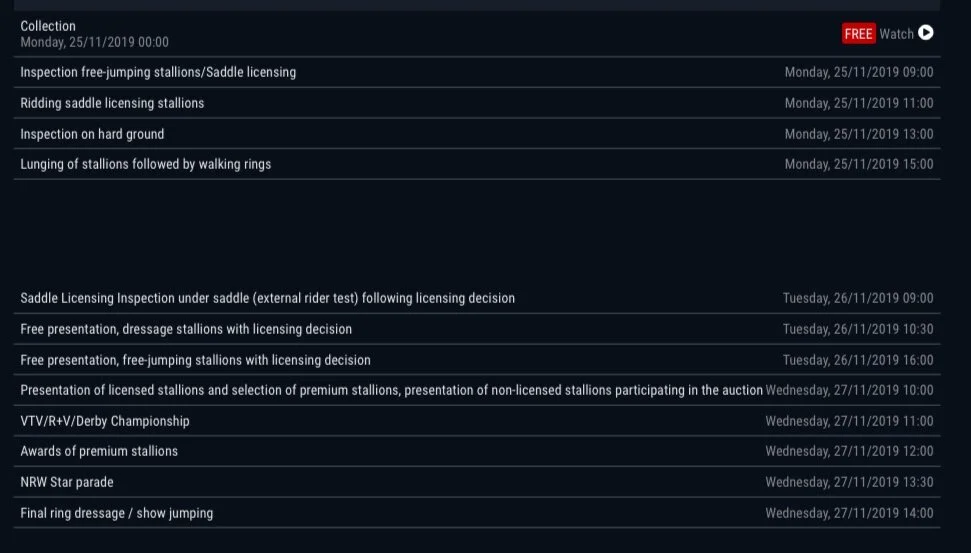Select Free presentation, dressage stallions entry
This screenshot has height=553, width=971.
(477, 329)
